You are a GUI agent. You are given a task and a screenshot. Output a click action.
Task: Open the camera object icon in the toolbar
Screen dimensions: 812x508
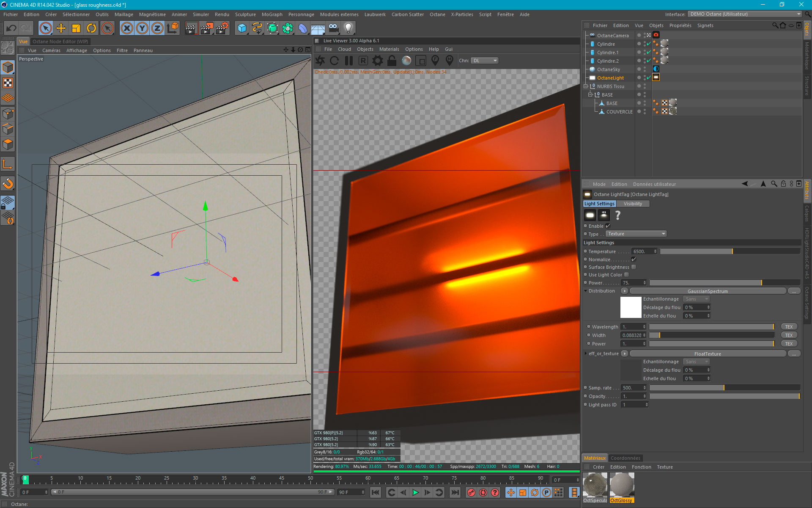pyautogui.click(x=333, y=28)
